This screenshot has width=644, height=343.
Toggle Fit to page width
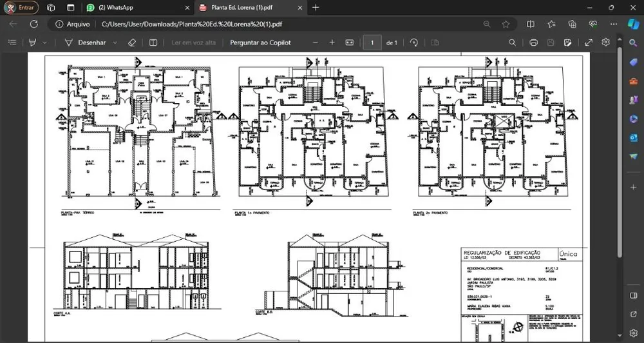click(350, 43)
